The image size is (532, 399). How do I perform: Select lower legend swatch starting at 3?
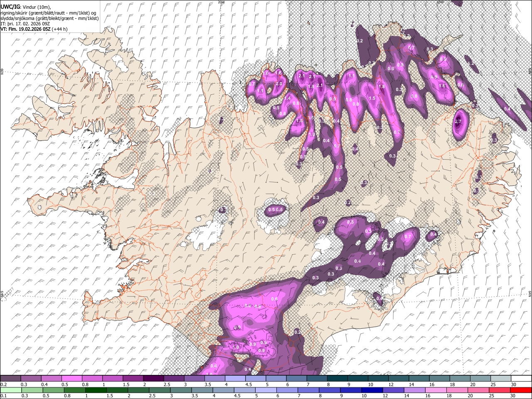tap(181, 390)
